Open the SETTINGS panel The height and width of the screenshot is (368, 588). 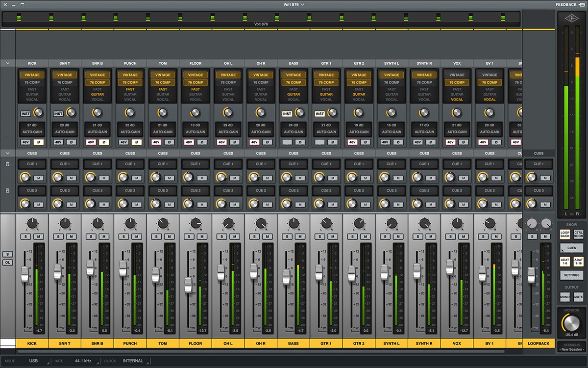pos(571,275)
